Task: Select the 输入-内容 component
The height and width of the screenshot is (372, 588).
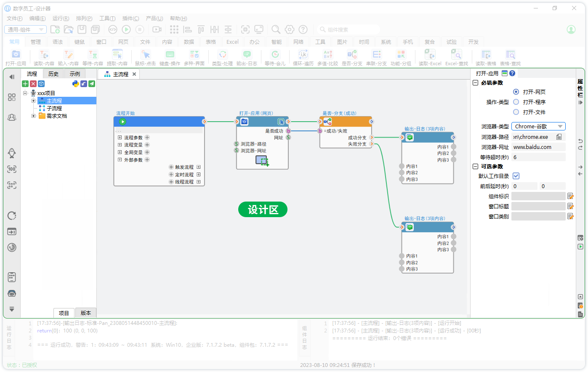Action: click(68, 57)
